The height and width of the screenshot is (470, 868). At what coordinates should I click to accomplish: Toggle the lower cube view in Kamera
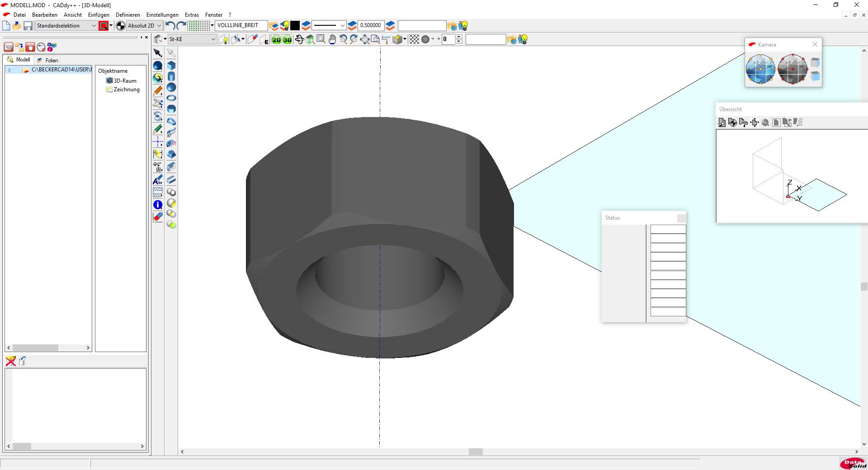[815, 76]
